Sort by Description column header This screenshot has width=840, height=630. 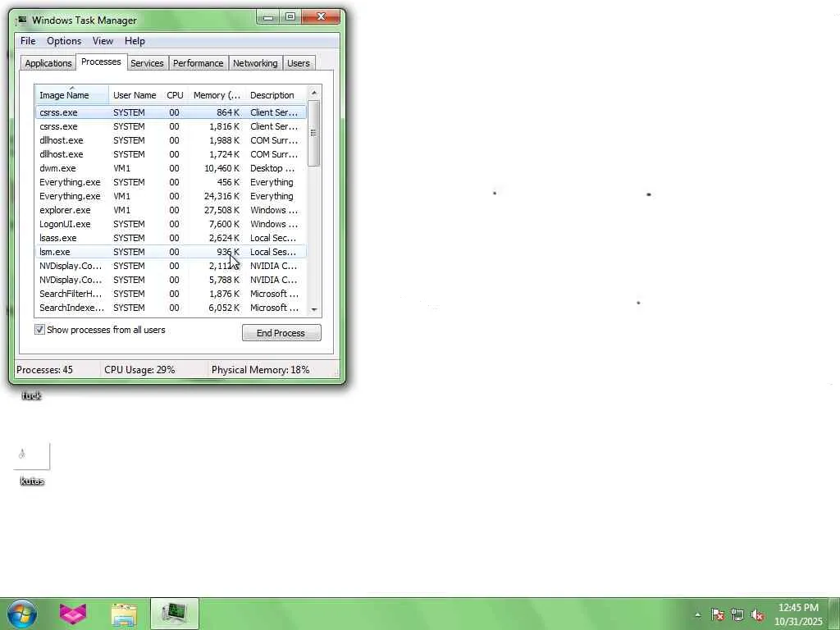[276, 95]
